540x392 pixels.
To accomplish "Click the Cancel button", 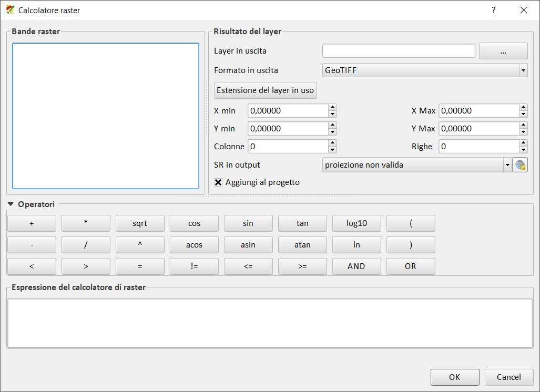I will 508,377.
